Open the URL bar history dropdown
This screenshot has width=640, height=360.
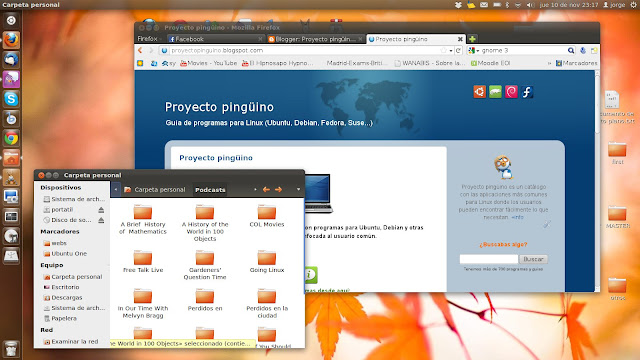point(451,51)
